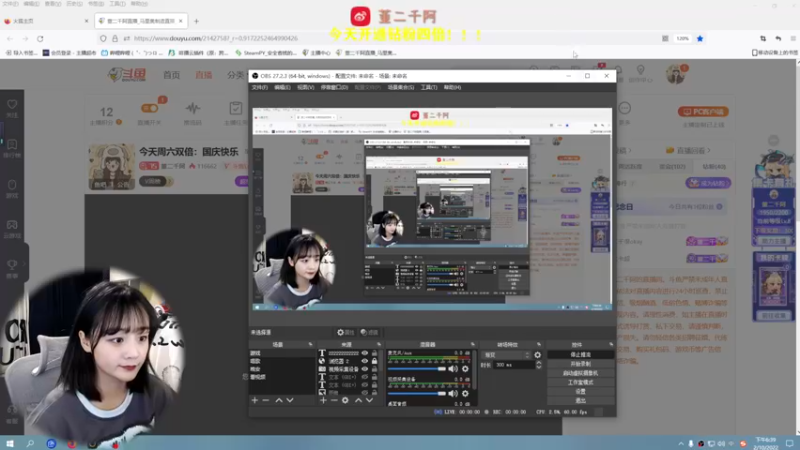Add a new scene in OBS scenes dock
Screen dimensions: 800x450
point(255,401)
